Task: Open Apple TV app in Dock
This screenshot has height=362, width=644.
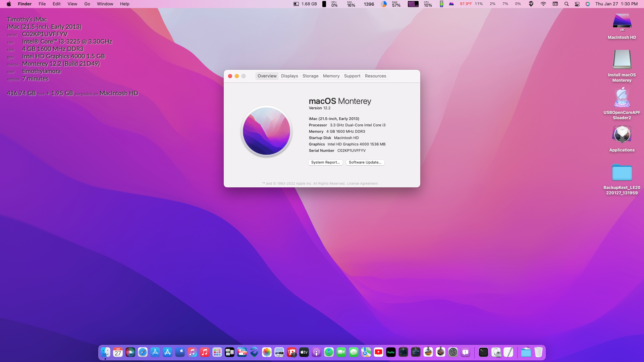Action: click(304, 352)
